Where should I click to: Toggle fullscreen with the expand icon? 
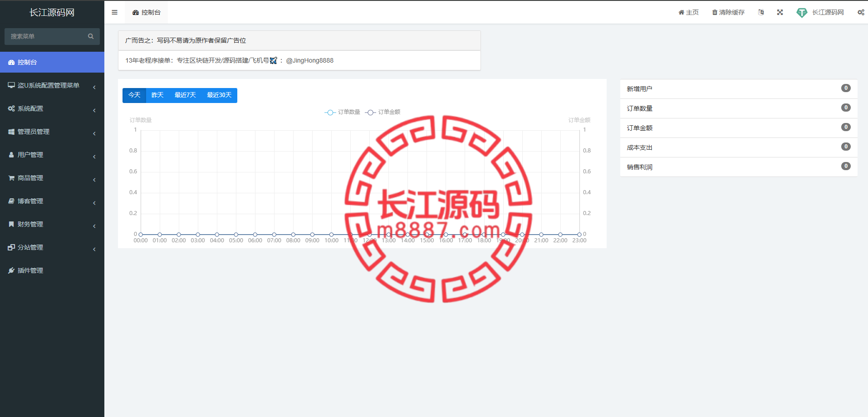pyautogui.click(x=780, y=12)
